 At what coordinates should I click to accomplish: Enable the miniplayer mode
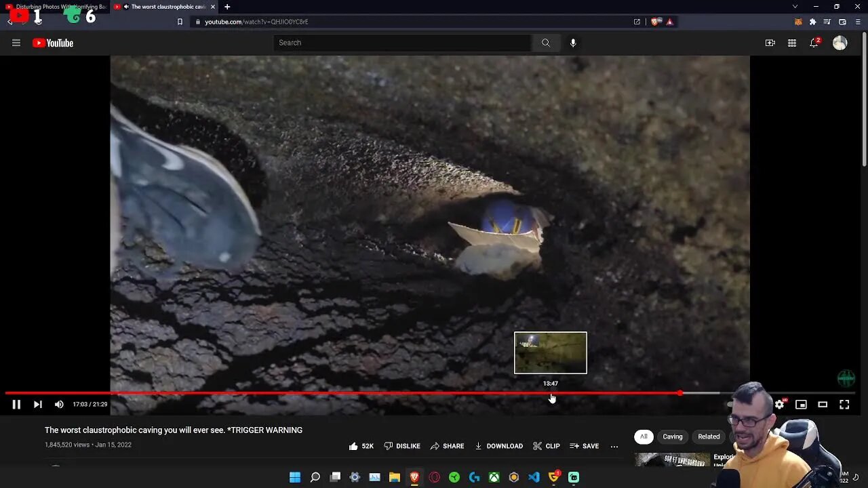pyautogui.click(x=801, y=405)
